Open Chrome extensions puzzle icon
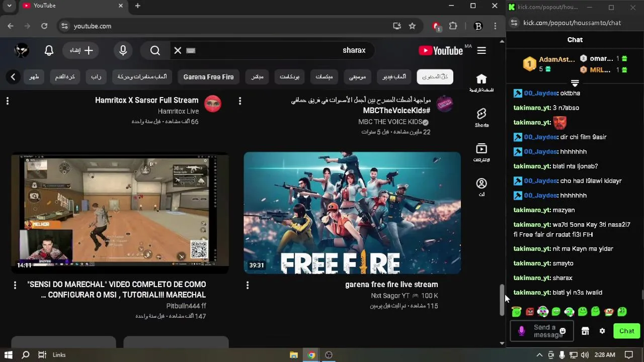The width and height of the screenshot is (644, 362). point(453,26)
